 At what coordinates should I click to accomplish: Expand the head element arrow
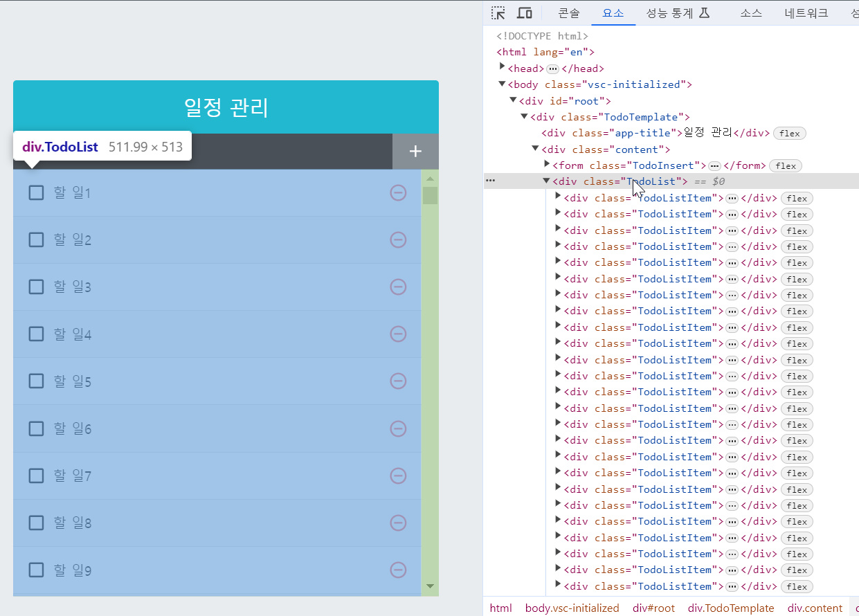[503, 67]
